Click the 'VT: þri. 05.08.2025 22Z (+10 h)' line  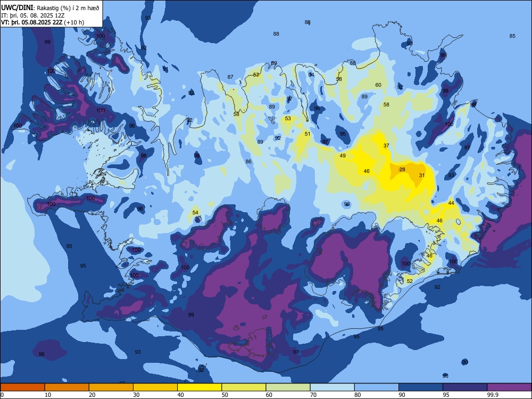[43, 22]
